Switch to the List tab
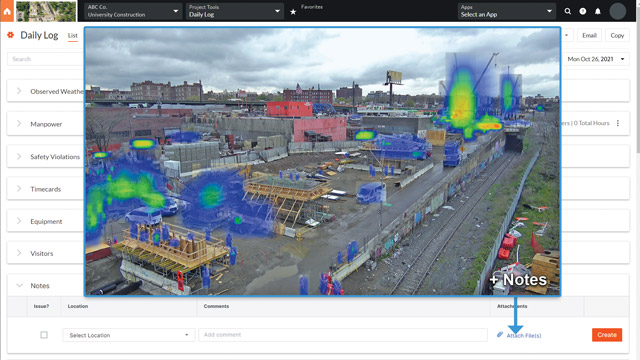This screenshot has width=640, height=360. [x=73, y=36]
